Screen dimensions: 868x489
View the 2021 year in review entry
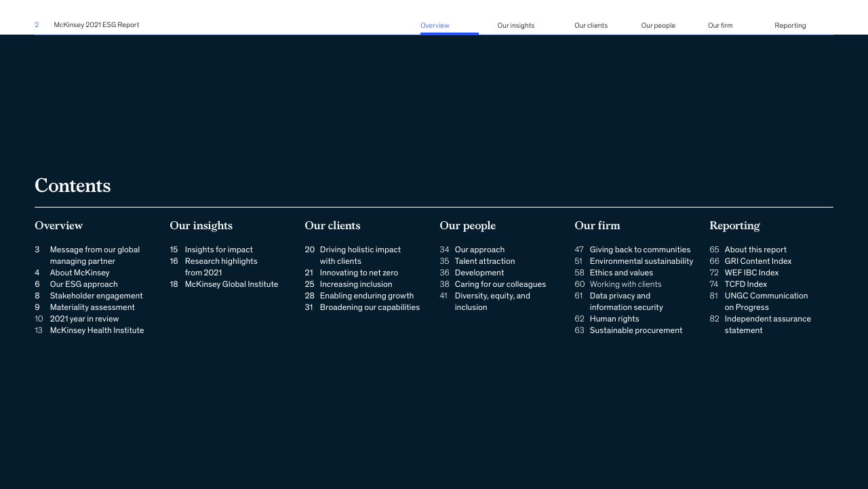[x=84, y=319]
